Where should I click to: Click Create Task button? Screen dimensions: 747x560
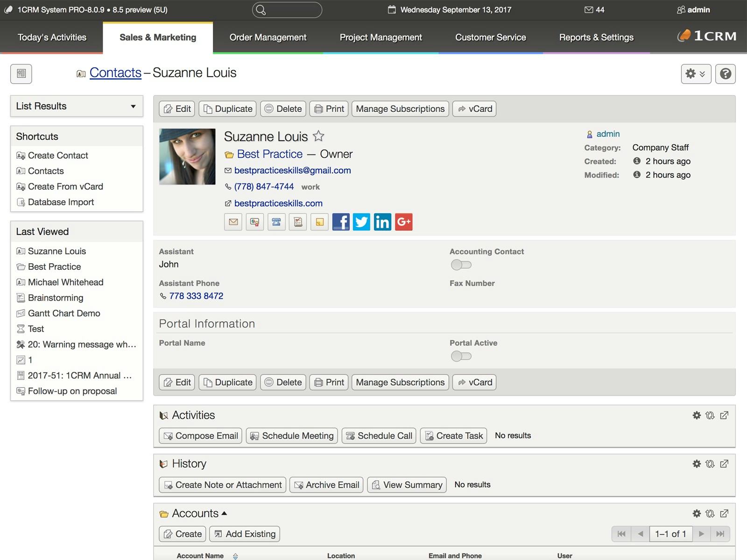[454, 436]
